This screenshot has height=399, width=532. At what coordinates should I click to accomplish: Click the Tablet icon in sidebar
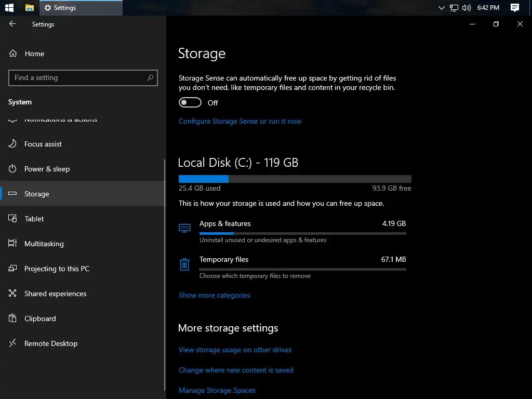click(x=12, y=219)
